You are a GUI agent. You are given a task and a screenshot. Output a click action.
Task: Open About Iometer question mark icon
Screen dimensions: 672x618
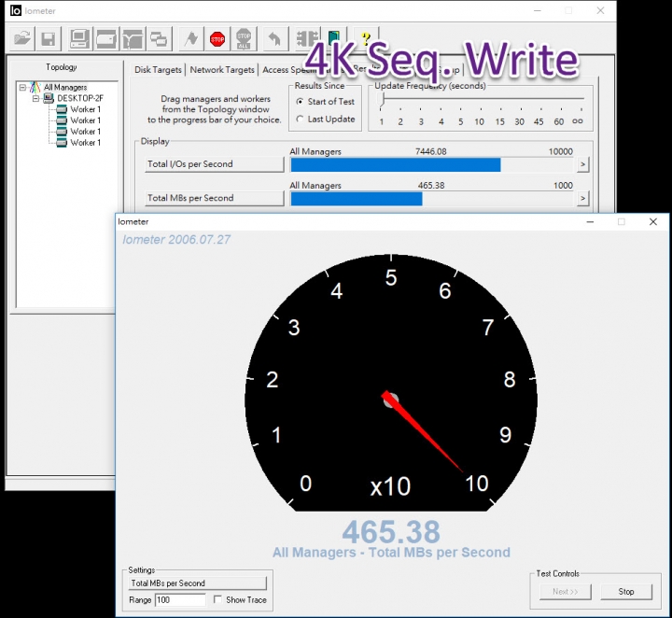[x=366, y=39]
